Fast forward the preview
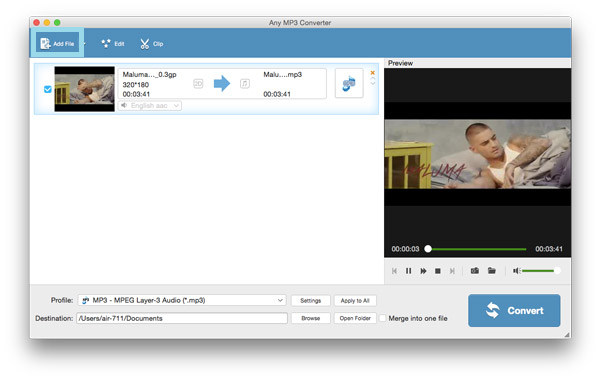 (423, 271)
